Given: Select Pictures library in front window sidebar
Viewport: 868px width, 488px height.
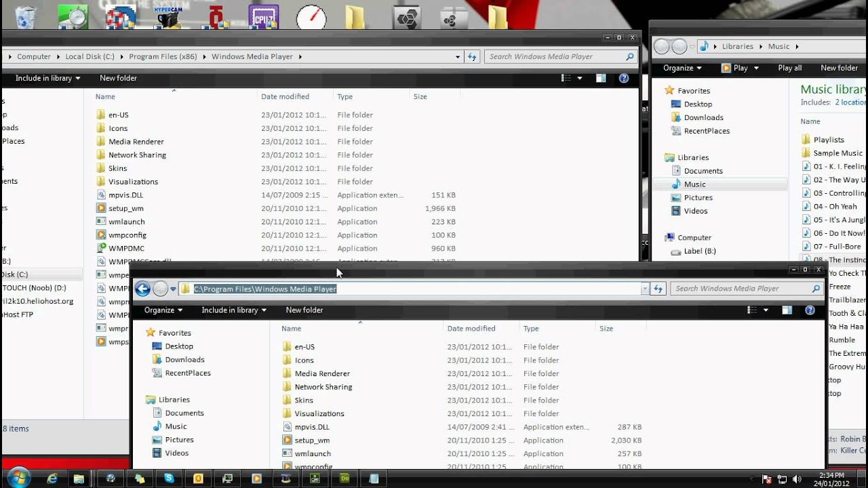Looking at the screenshot, I should [179, 440].
